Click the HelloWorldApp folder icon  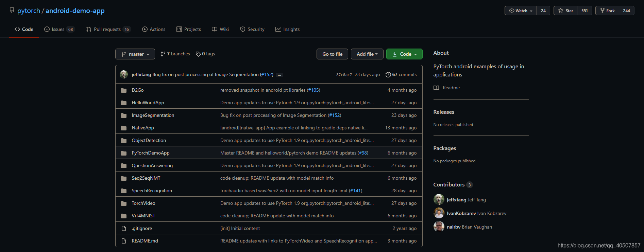click(x=124, y=103)
